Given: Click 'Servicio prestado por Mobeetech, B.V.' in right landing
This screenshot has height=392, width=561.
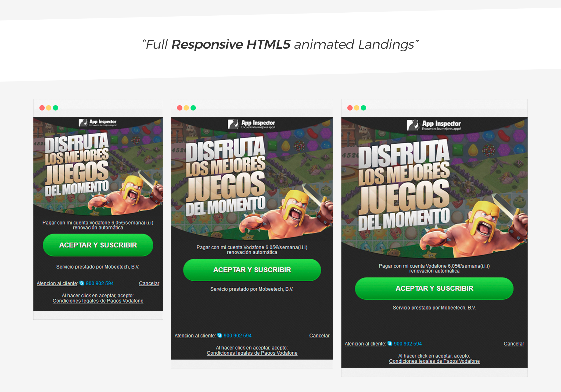Looking at the screenshot, I should (x=434, y=307).
